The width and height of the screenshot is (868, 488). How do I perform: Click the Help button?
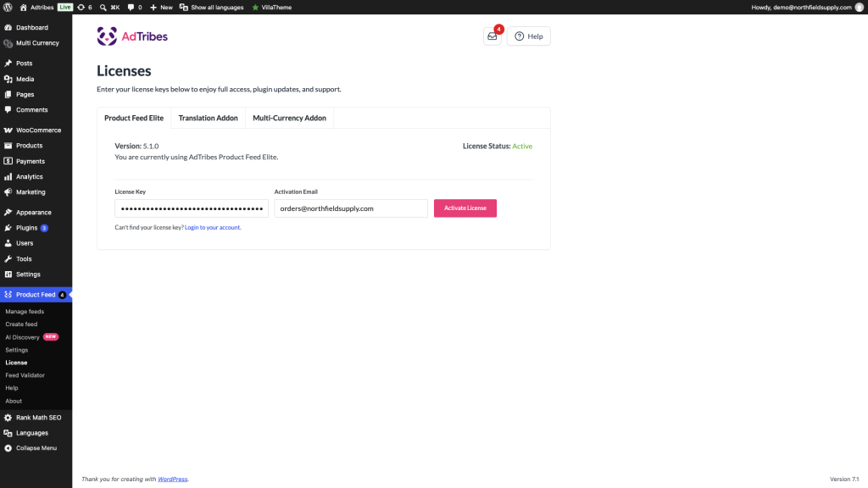click(x=529, y=36)
